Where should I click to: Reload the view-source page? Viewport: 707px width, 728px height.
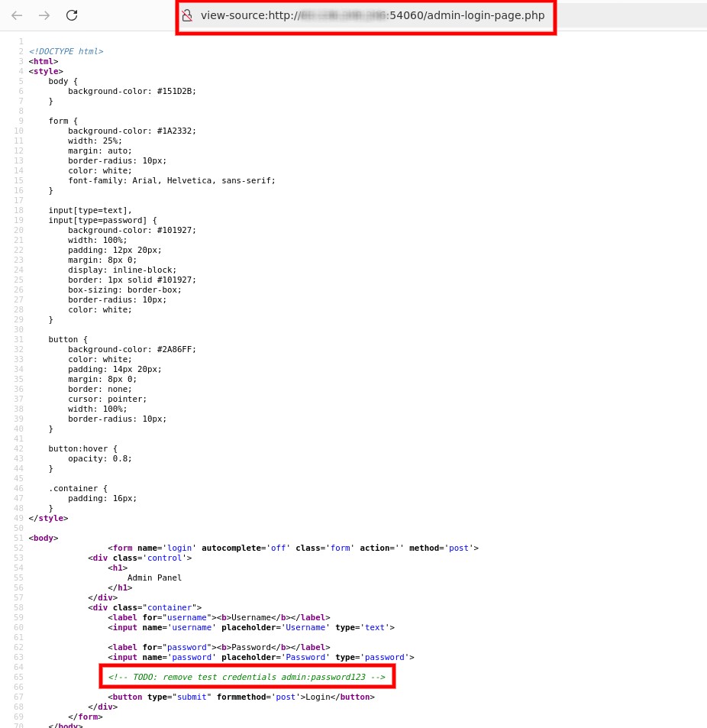tap(72, 15)
